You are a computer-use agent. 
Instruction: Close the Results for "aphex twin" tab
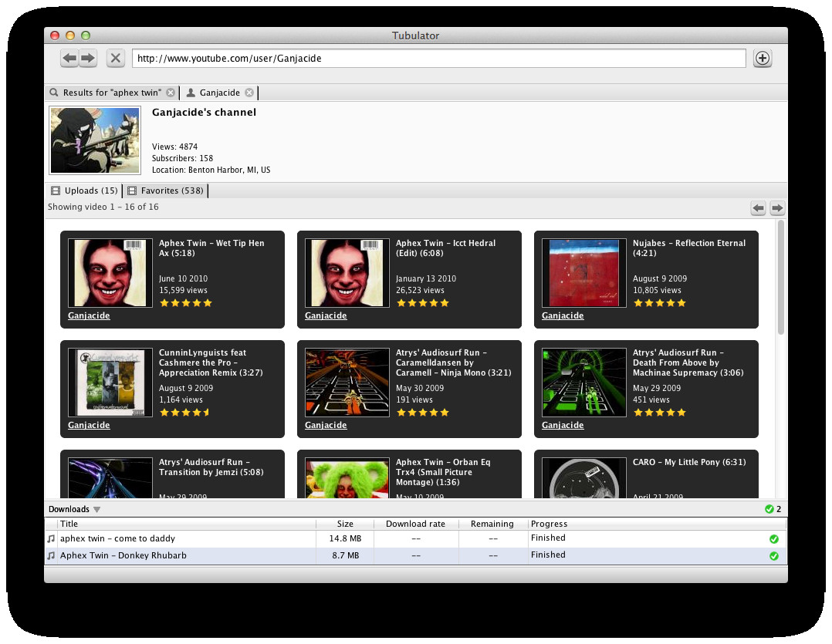coord(171,93)
